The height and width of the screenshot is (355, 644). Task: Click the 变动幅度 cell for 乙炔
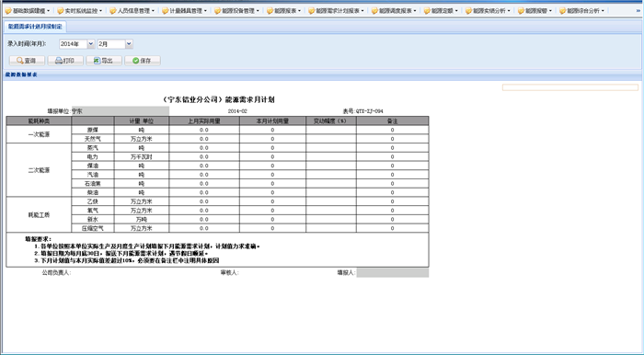(331, 201)
